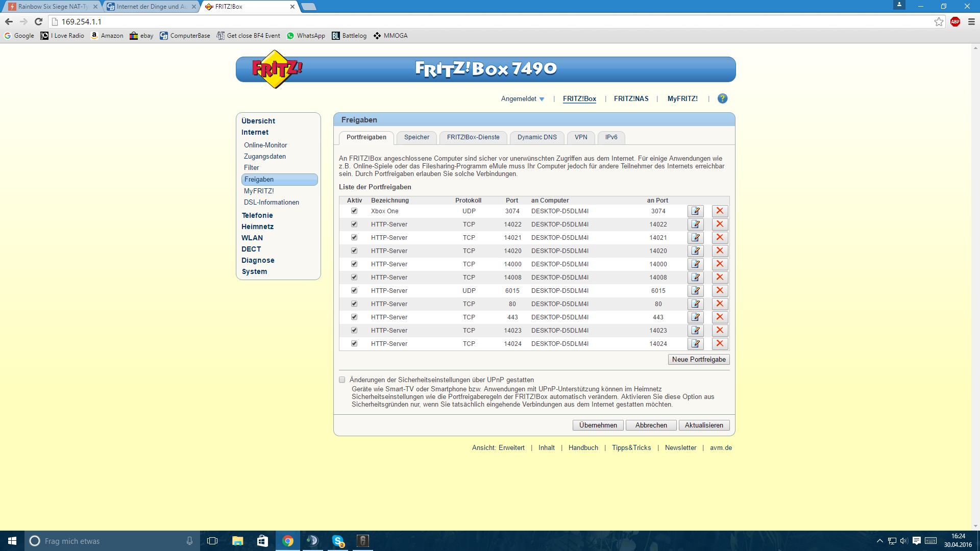
Task: Edit the Xbox One port forwarding entry
Action: [x=695, y=211]
